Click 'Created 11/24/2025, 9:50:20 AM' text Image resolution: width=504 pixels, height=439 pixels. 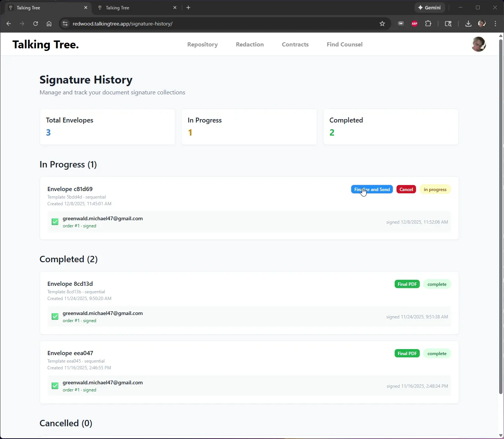tap(79, 299)
